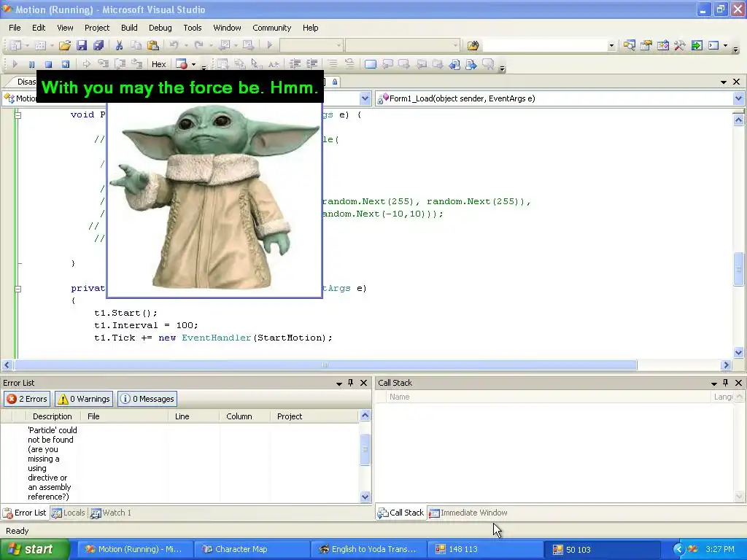Open the Form1_Load members dropdown
The image size is (747, 560).
(x=738, y=98)
